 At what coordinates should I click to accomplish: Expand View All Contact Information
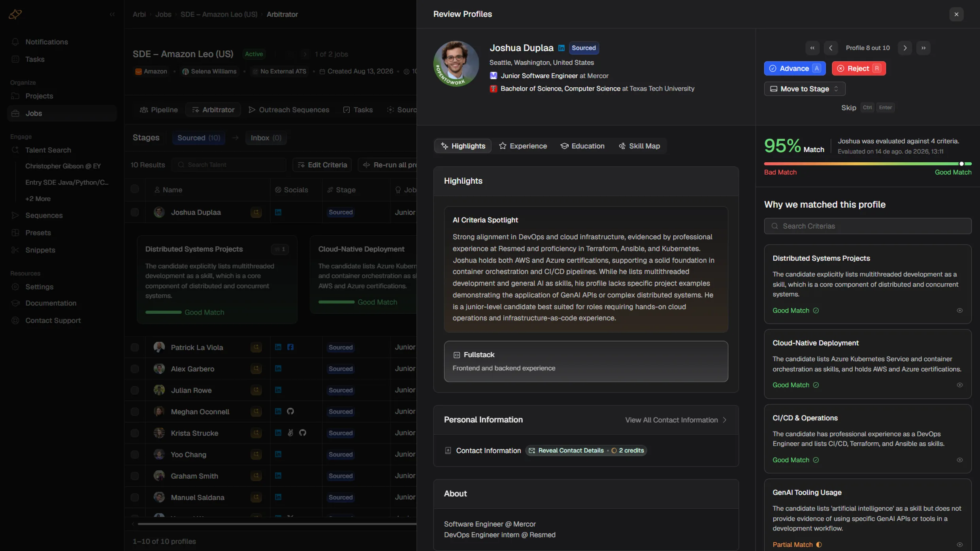(676, 420)
